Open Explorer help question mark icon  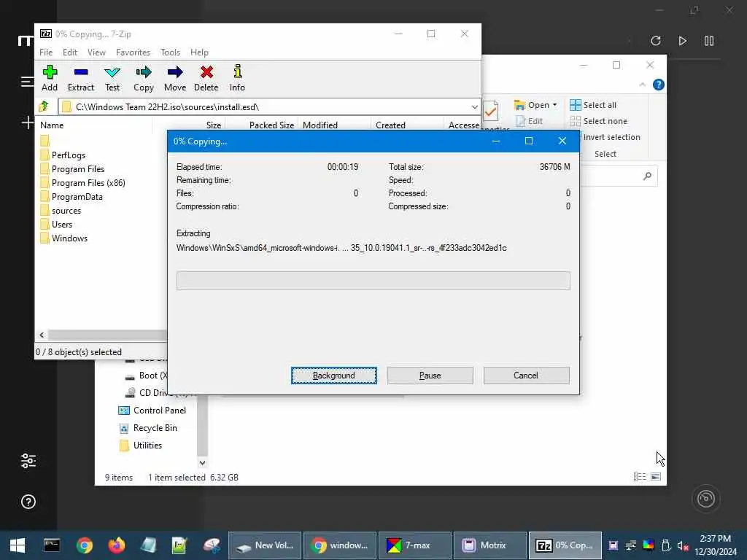click(x=659, y=85)
